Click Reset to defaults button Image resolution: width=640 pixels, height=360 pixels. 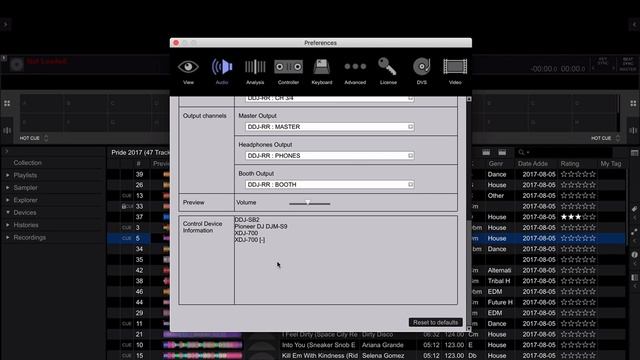[436, 322]
